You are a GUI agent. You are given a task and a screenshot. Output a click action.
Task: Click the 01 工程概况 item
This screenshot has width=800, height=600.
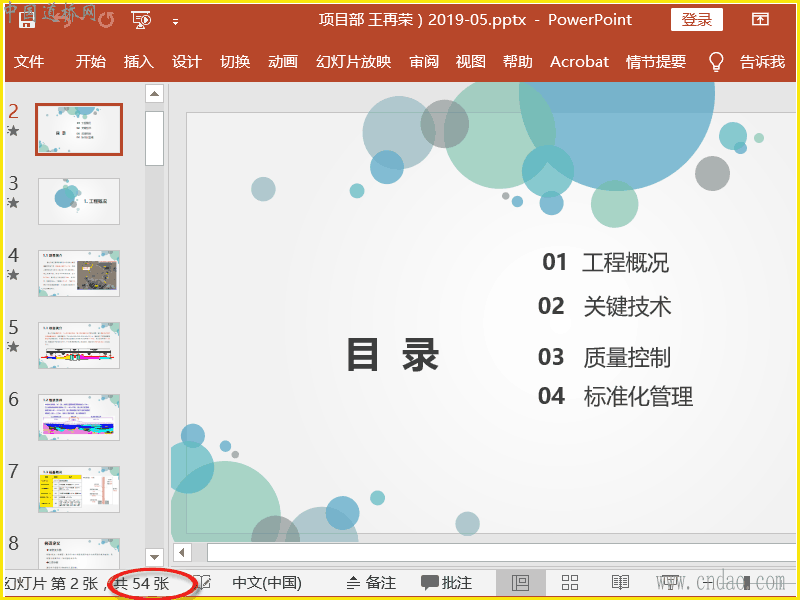click(605, 262)
